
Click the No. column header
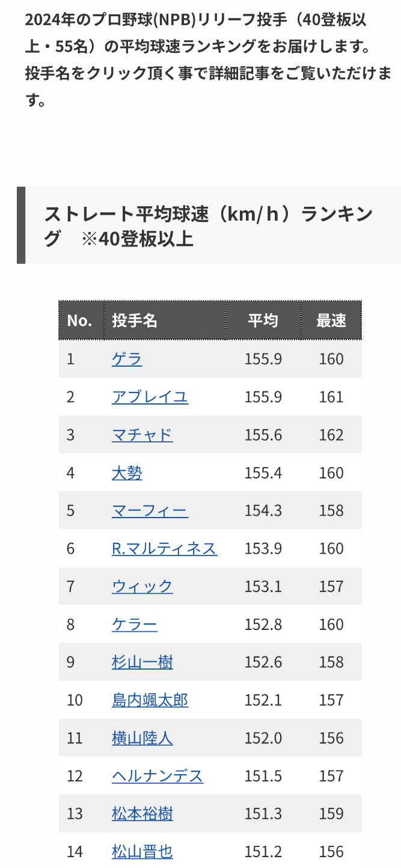point(79,320)
